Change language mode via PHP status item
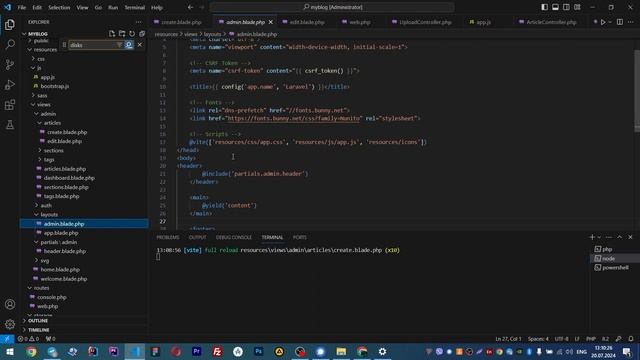 pyautogui.click(x=591, y=339)
